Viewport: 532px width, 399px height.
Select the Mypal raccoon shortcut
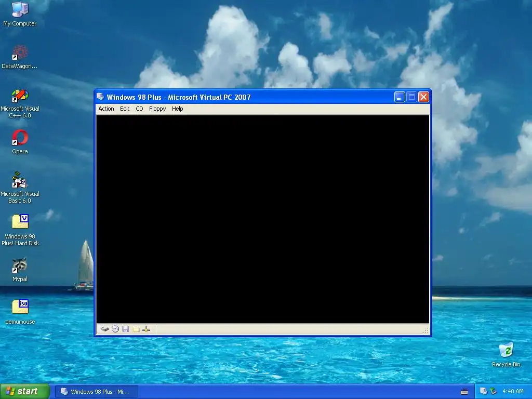[x=20, y=270]
